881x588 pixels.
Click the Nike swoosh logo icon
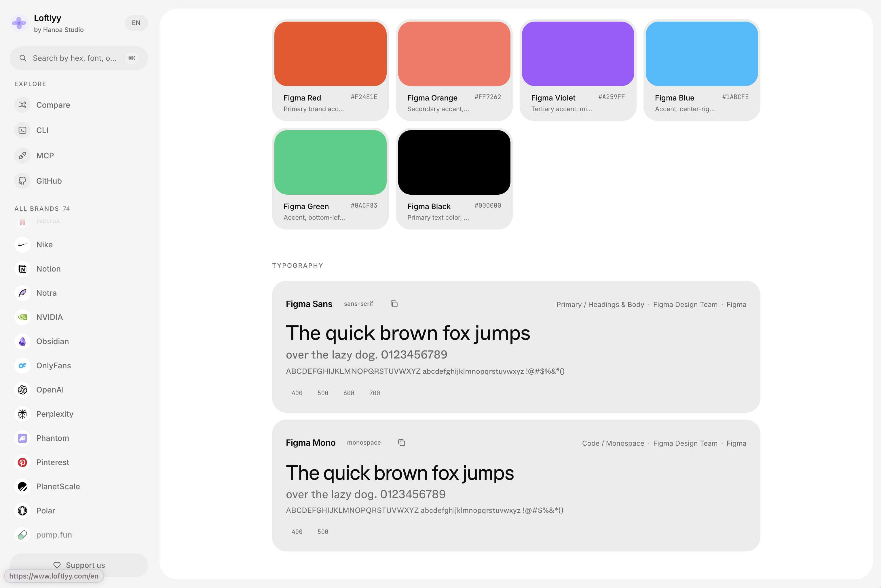(22, 245)
